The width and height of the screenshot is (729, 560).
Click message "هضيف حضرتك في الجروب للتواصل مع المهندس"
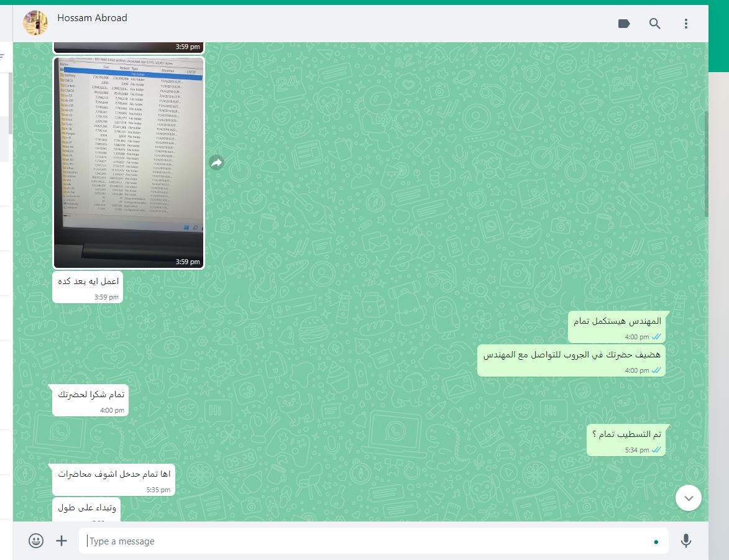(571, 360)
